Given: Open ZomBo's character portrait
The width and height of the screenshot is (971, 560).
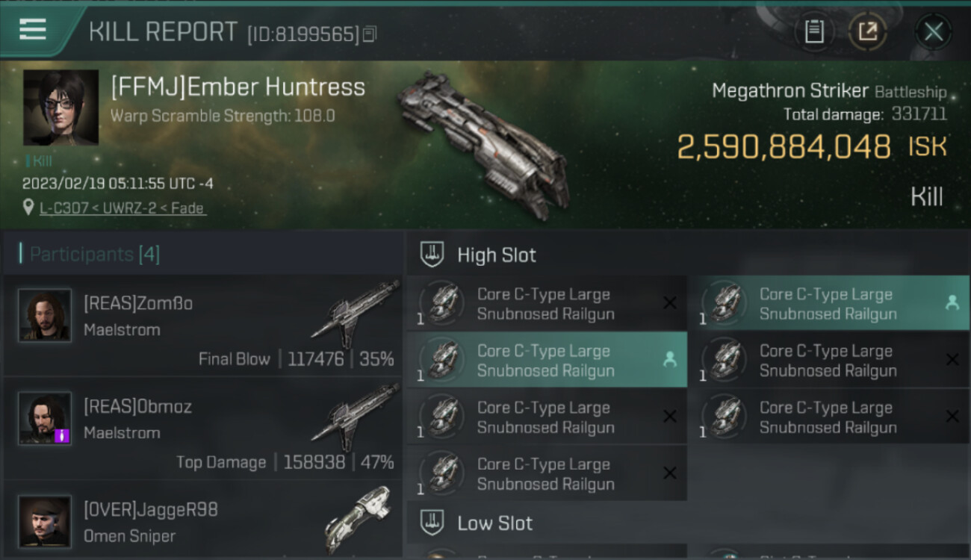Looking at the screenshot, I should 45,315.
